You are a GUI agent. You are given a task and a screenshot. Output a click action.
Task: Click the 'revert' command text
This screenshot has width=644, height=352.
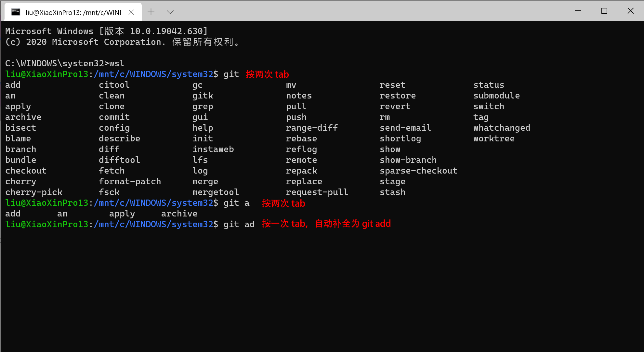(395, 106)
